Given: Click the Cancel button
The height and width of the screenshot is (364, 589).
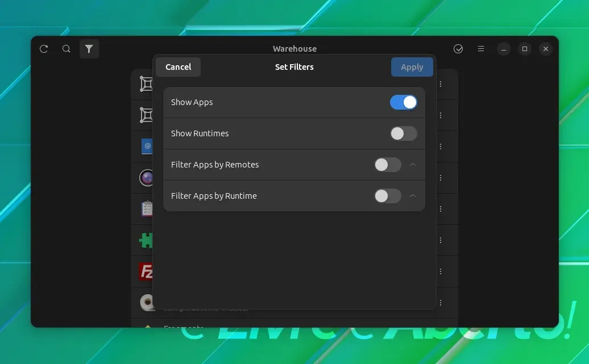Looking at the screenshot, I should tap(178, 67).
